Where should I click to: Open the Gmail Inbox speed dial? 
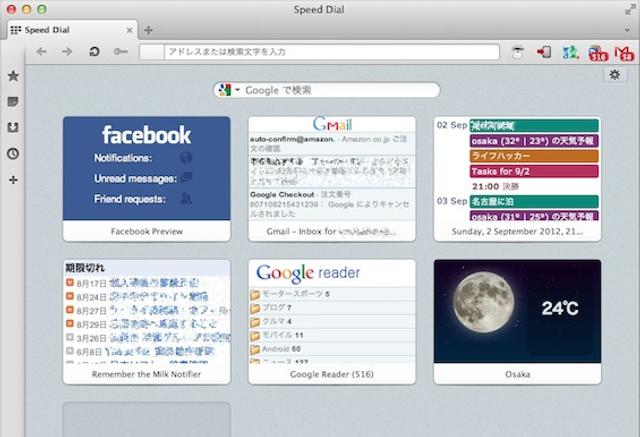click(x=332, y=179)
